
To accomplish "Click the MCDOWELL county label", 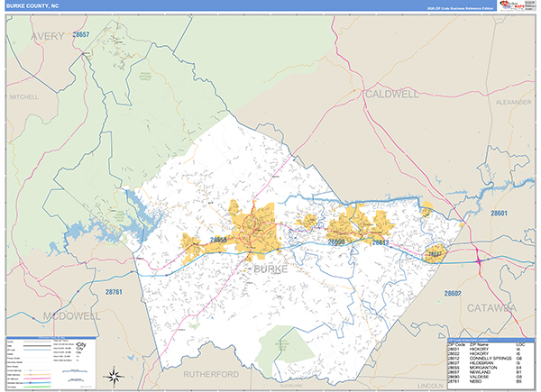I will (x=72, y=315).
